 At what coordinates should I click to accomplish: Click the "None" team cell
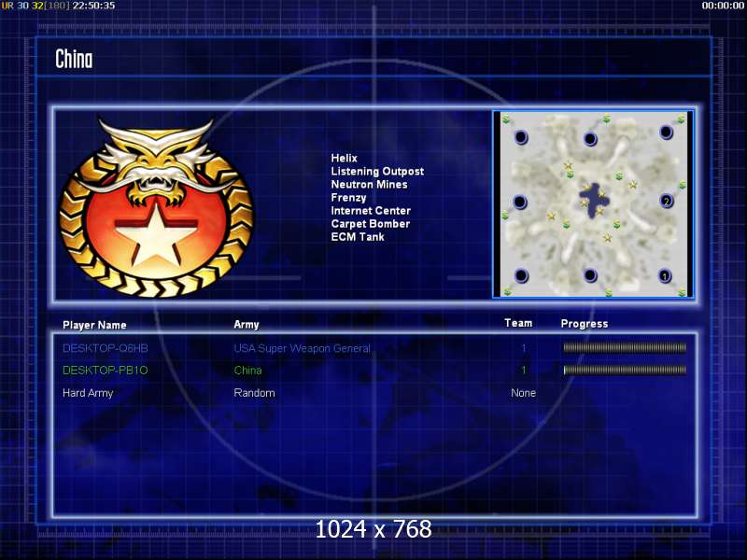(x=523, y=393)
